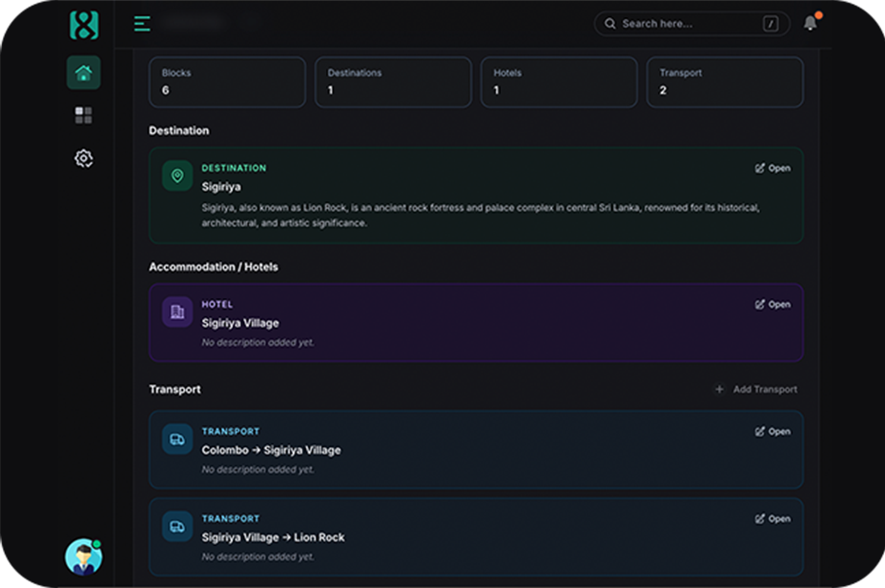Click the search magnifier icon

point(610,24)
